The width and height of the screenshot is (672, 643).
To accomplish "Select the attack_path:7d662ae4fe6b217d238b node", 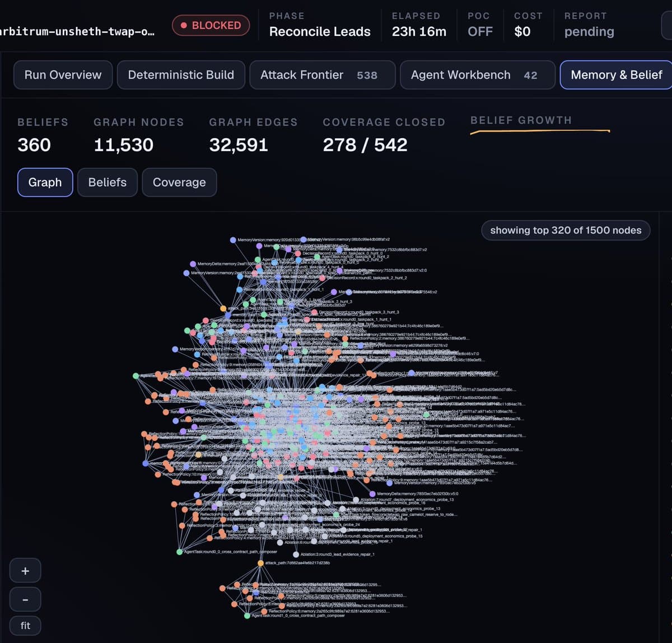I will [260, 563].
